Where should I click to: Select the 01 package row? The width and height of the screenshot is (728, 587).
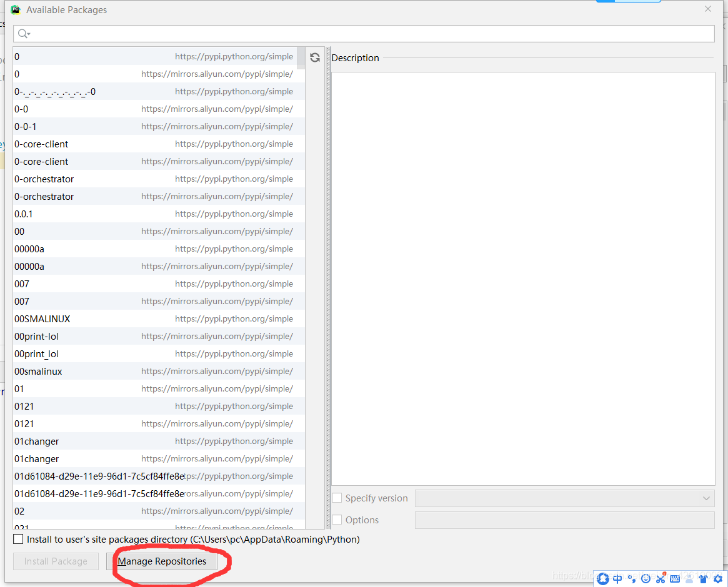[159, 389]
